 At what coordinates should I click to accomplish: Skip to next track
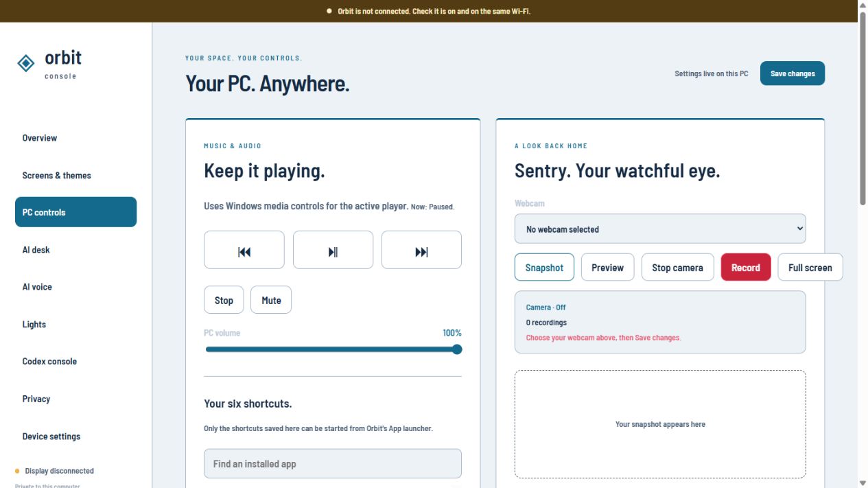click(421, 250)
